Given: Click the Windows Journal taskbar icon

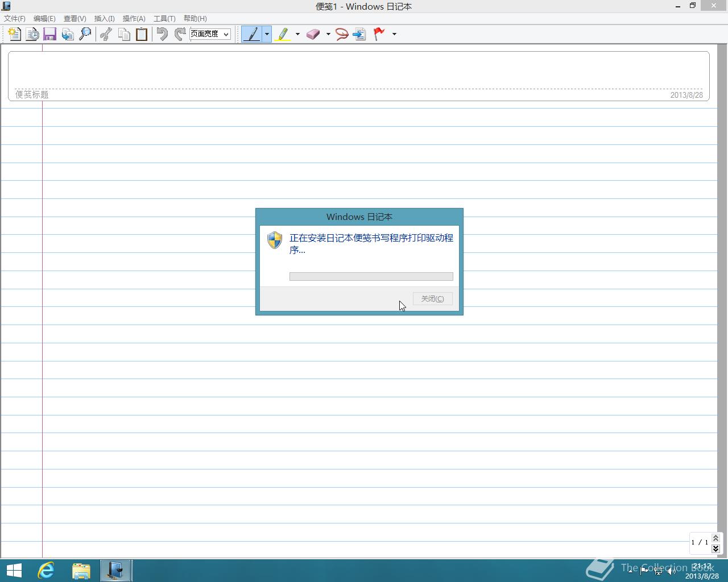Looking at the screenshot, I should [116, 571].
